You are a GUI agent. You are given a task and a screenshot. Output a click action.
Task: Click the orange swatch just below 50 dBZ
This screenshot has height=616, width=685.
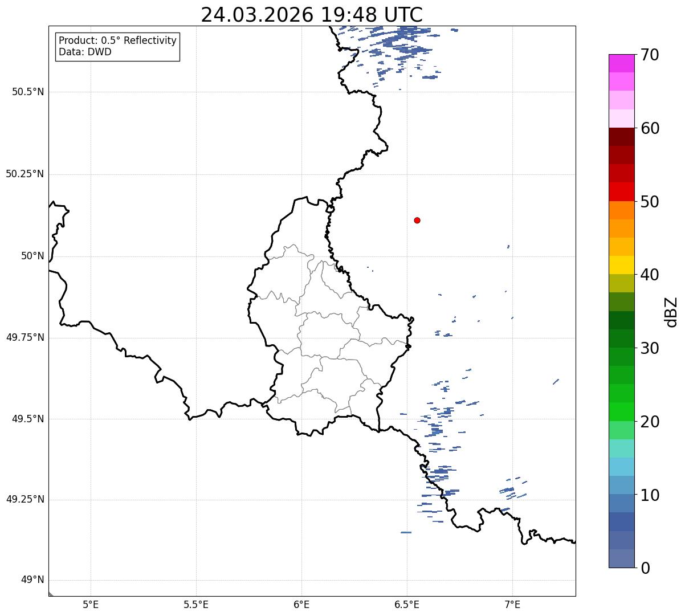(x=621, y=210)
